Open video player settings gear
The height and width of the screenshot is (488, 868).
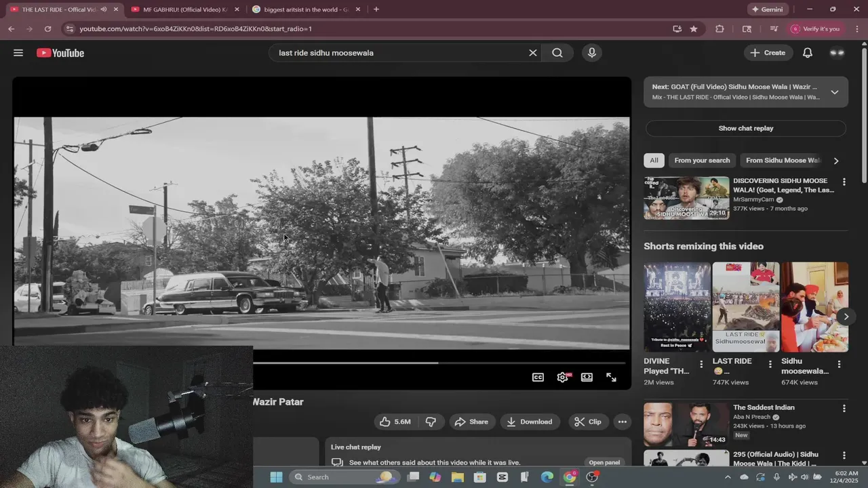562,378
